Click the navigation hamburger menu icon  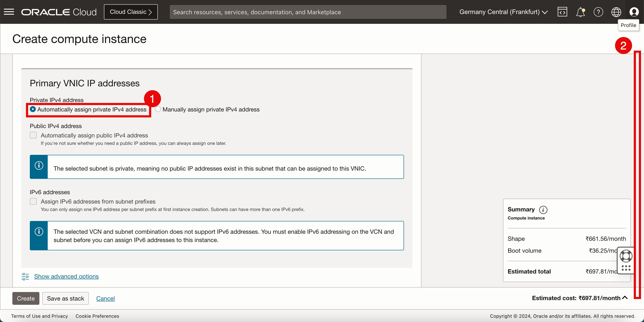pyautogui.click(x=9, y=11)
